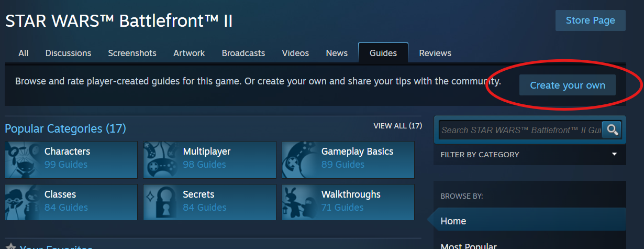Click the magnifying glass search icon
Screen dimensions: 644x249
[612, 129]
